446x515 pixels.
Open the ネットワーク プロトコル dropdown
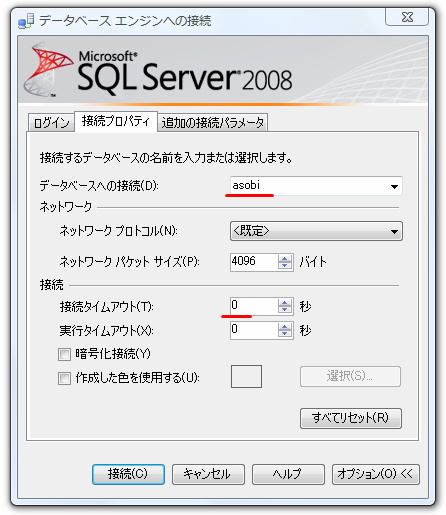316,231
